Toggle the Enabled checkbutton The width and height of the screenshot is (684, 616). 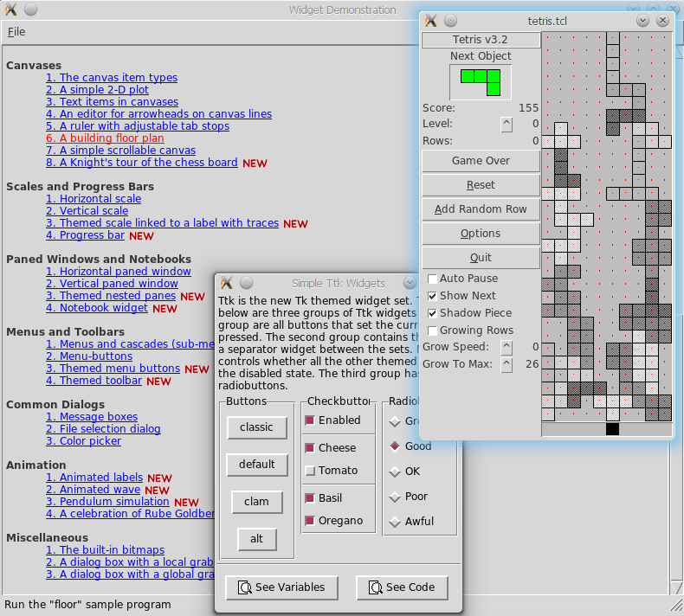pyautogui.click(x=310, y=420)
